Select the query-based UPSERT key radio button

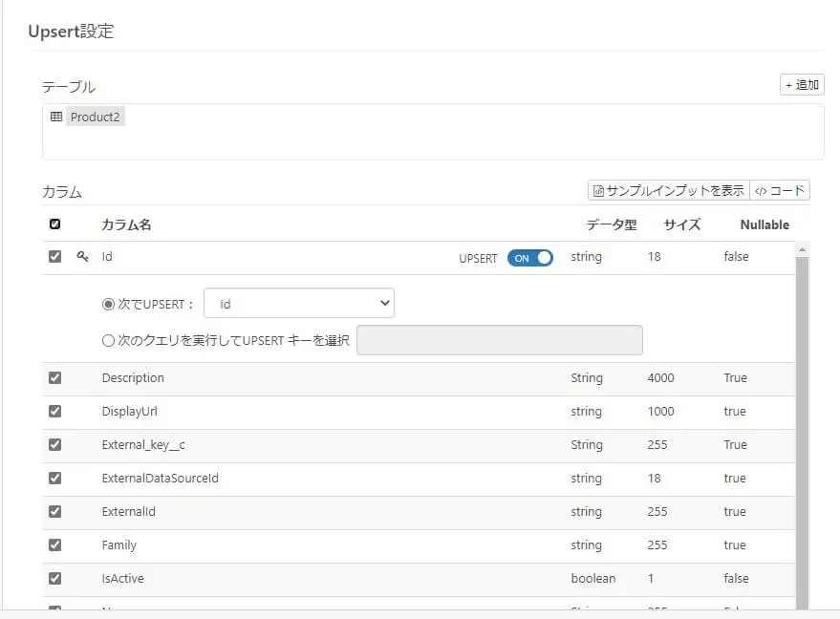(x=108, y=341)
